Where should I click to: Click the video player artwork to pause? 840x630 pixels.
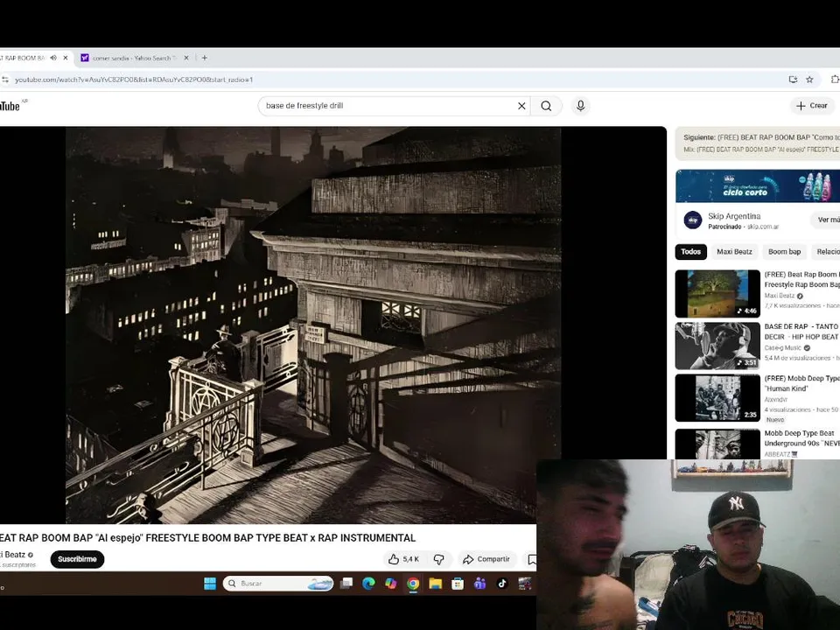pyautogui.click(x=313, y=325)
